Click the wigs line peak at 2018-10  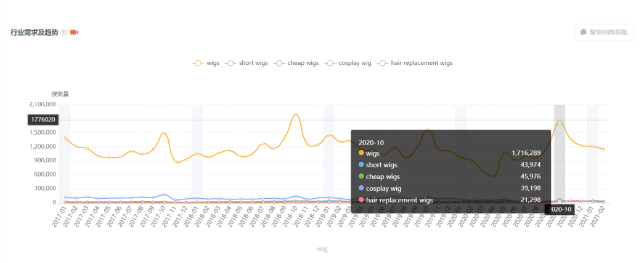[x=296, y=115]
